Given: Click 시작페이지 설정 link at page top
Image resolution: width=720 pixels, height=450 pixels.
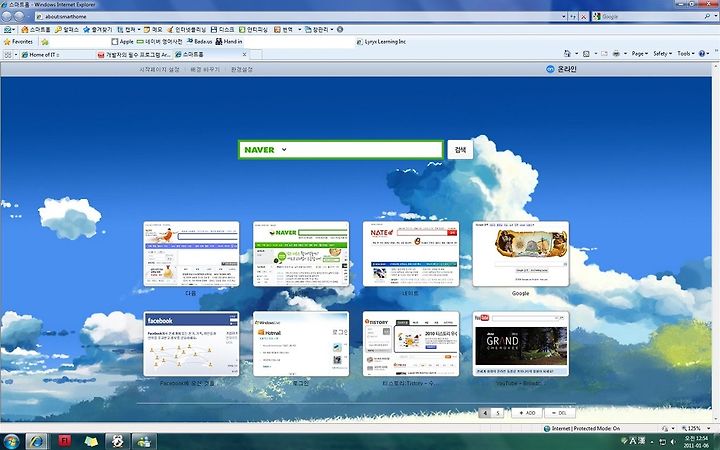Looking at the screenshot, I should [x=159, y=69].
